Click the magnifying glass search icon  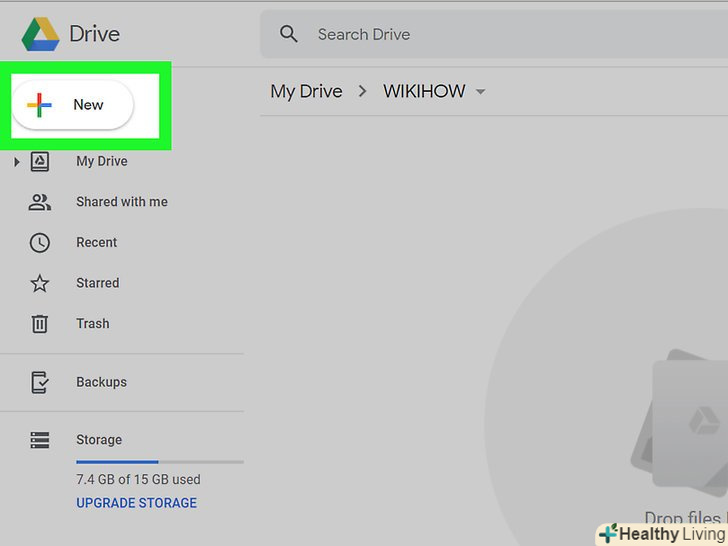pos(288,34)
